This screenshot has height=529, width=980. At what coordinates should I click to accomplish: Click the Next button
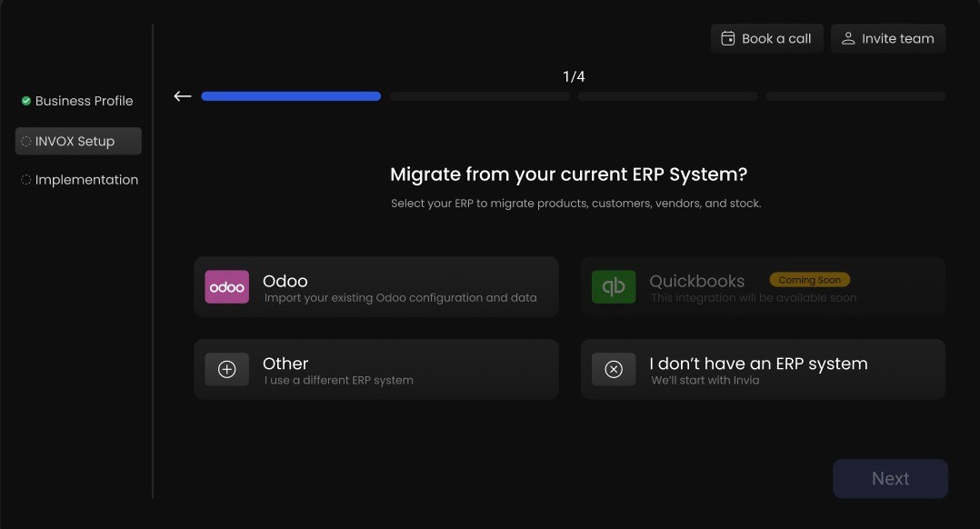(x=890, y=478)
